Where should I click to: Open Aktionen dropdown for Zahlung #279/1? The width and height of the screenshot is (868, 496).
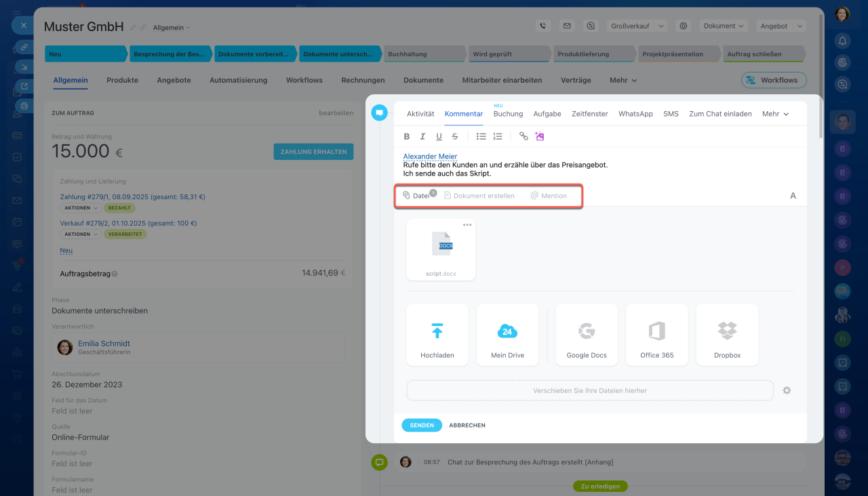(81, 208)
